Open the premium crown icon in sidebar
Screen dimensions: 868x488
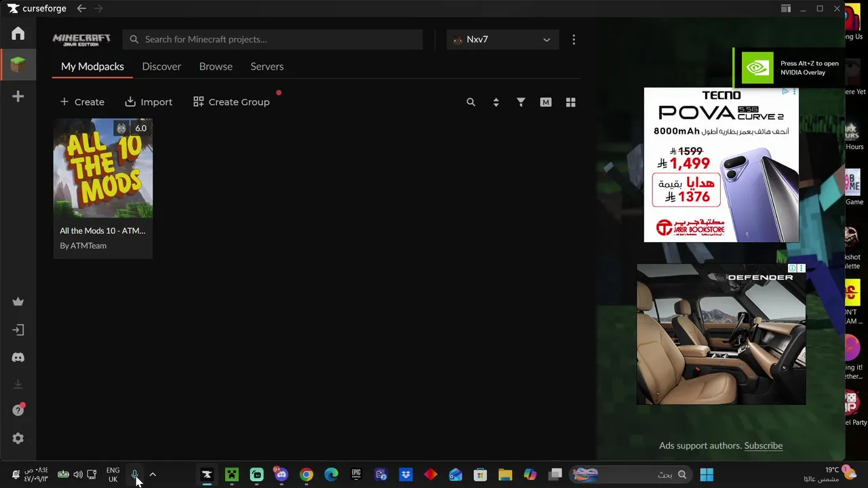coord(18,302)
